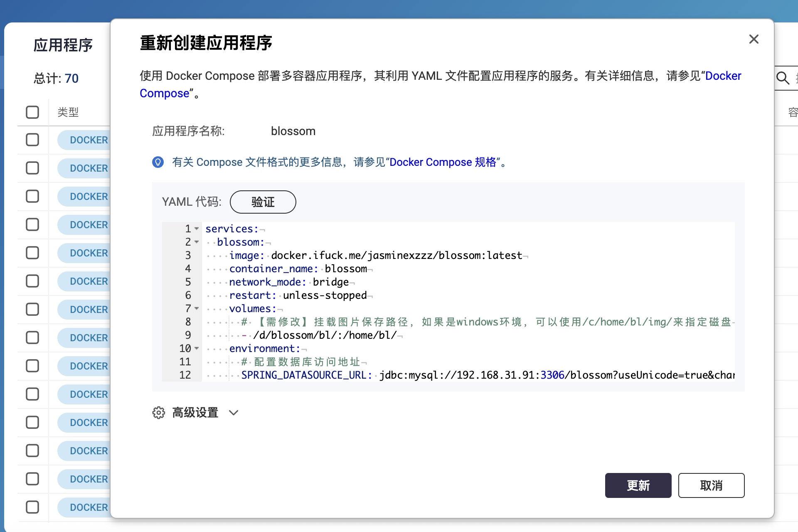Check the third DOCKER row checkbox
Image resolution: width=798 pixels, height=532 pixels.
[x=32, y=197]
